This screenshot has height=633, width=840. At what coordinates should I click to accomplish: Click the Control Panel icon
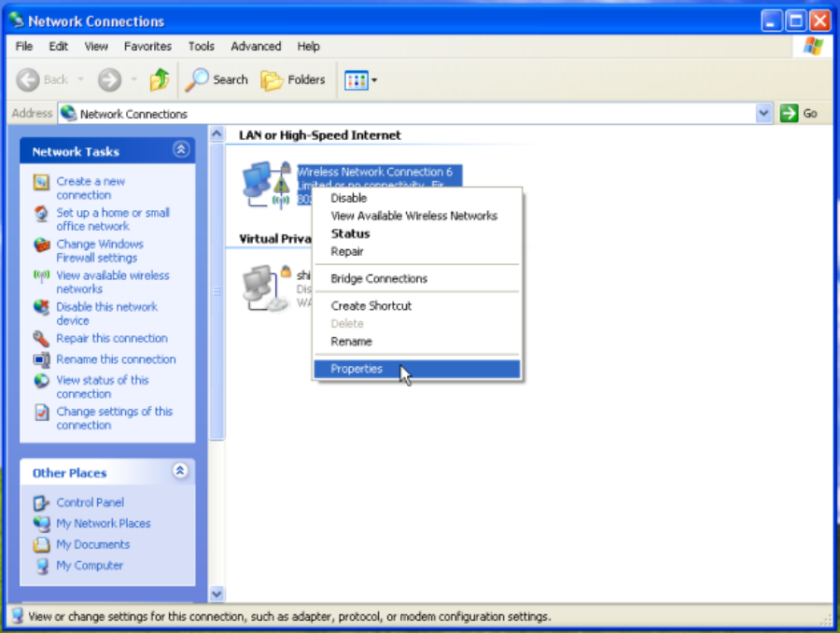[x=41, y=502]
